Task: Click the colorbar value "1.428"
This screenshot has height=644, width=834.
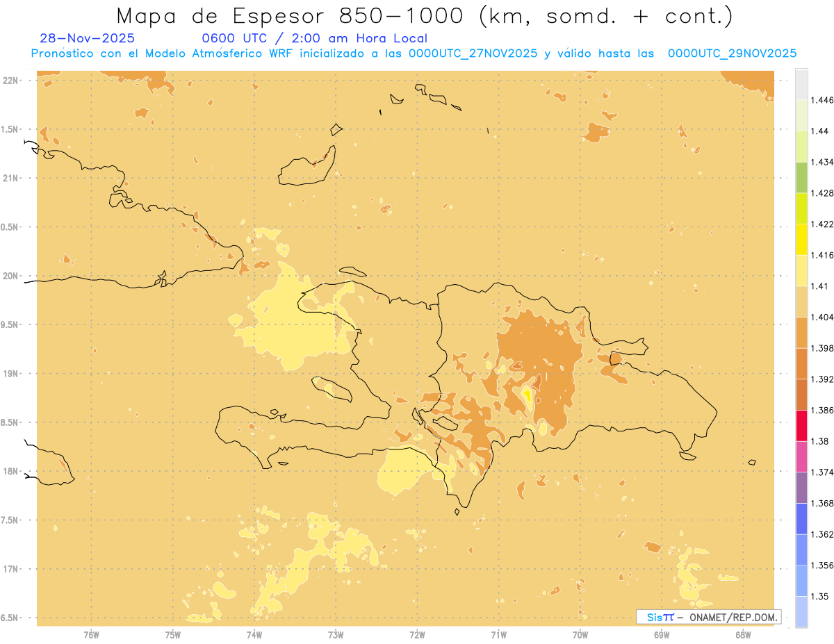Action: (821, 193)
